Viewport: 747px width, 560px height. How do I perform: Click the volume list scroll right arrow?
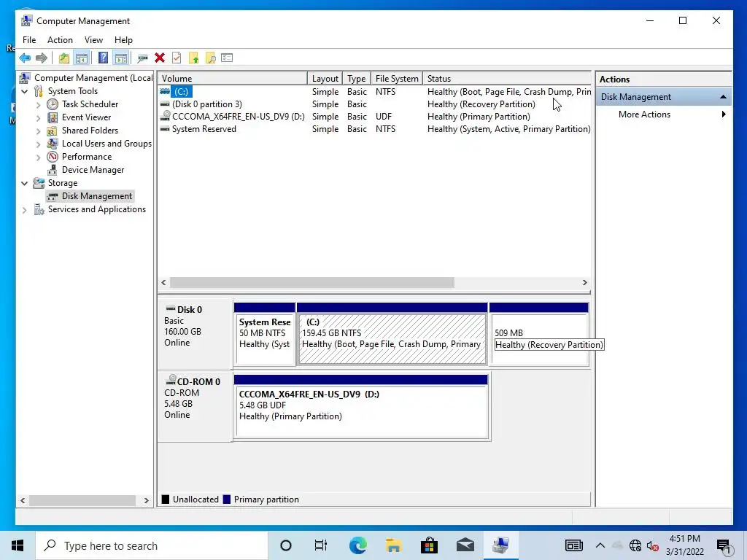coord(584,283)
